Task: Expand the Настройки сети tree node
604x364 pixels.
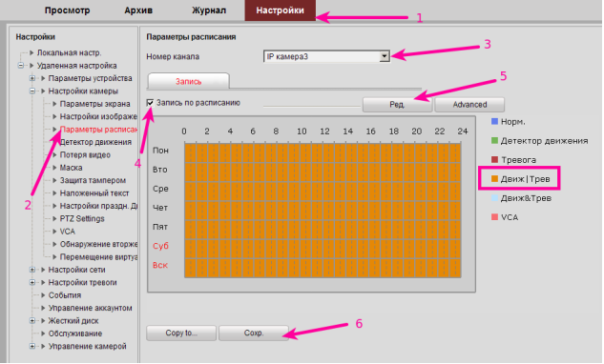Action: (32, 270)
